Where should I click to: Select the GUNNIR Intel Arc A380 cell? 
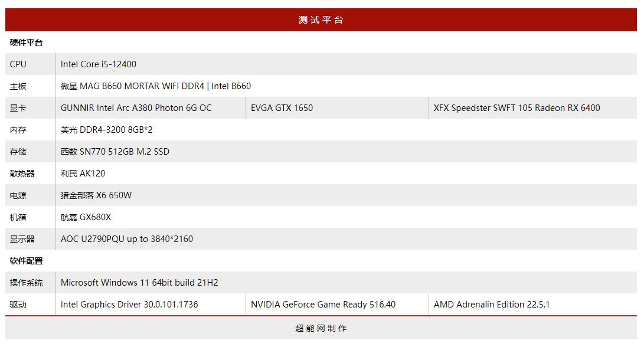coord(136,108)
